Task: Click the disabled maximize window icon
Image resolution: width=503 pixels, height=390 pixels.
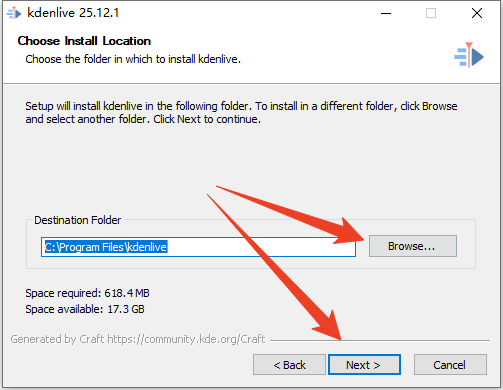Action: [x=431, y=13]
